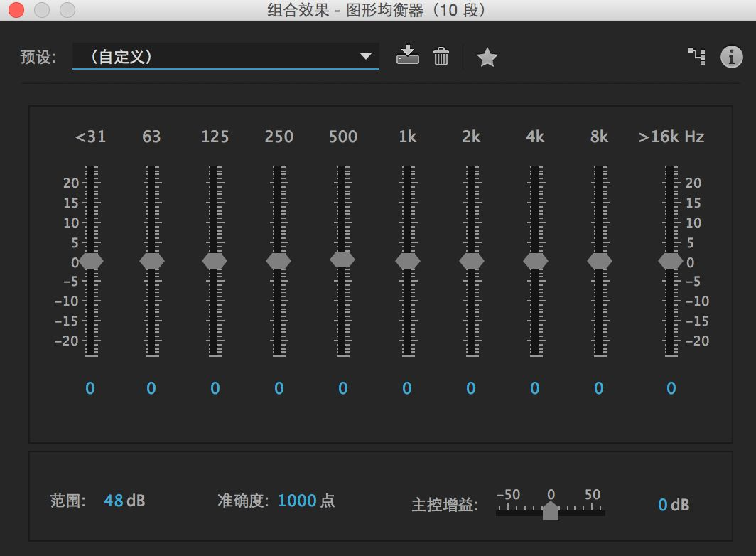Click the gain value under the 500 band
The image size is (756, 556).
click(x=342, y=388)
